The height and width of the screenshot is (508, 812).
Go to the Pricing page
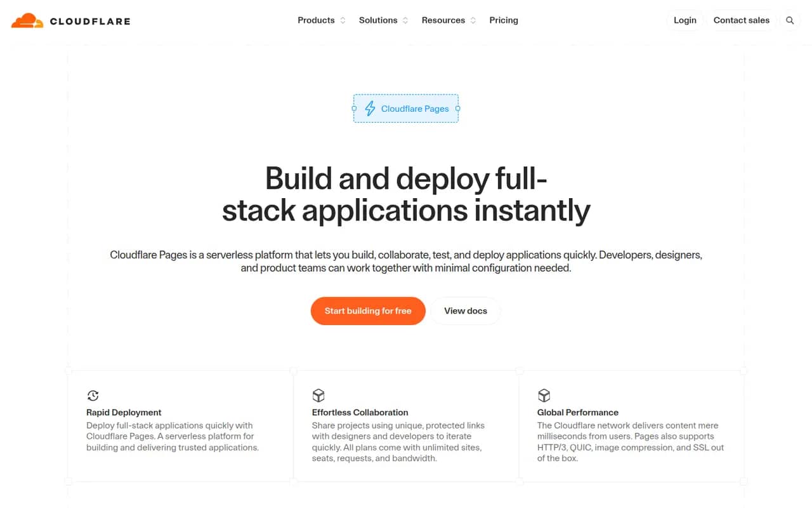(x=504, y=20)
